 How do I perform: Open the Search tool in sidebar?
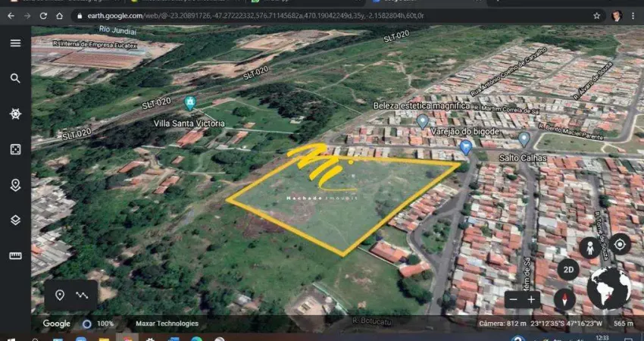(15, 79)
